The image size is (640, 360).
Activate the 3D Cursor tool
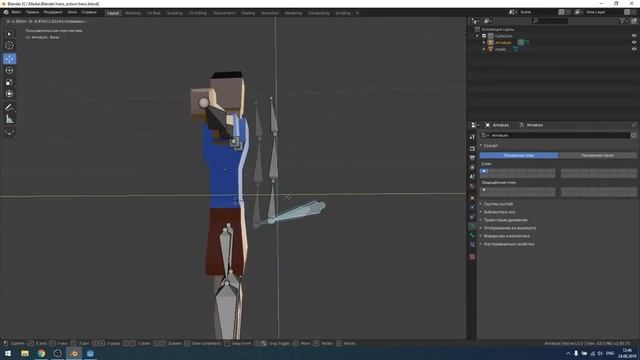point(9,46)
